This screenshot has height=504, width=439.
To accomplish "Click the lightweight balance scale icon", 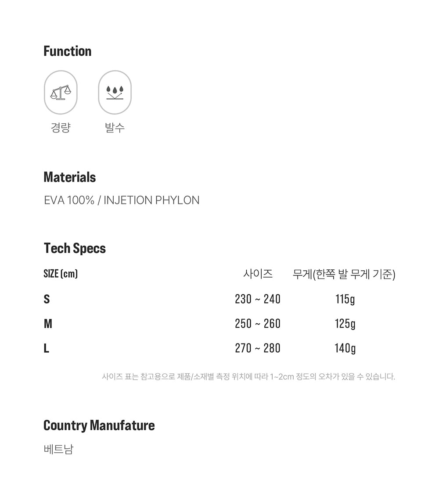I will 61,92.
